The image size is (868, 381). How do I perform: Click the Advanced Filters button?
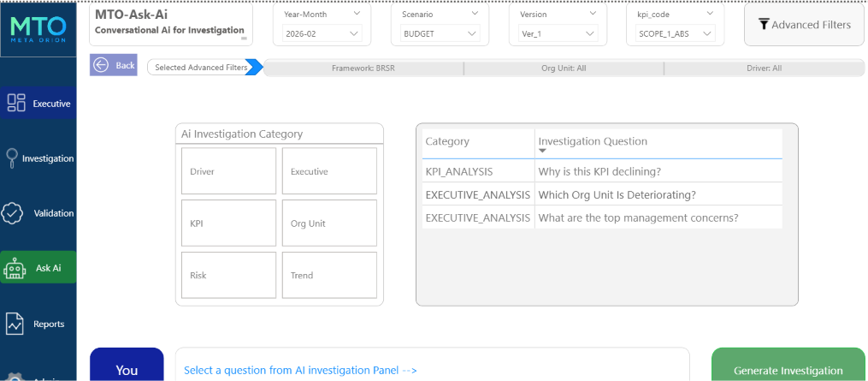[804, 25]
